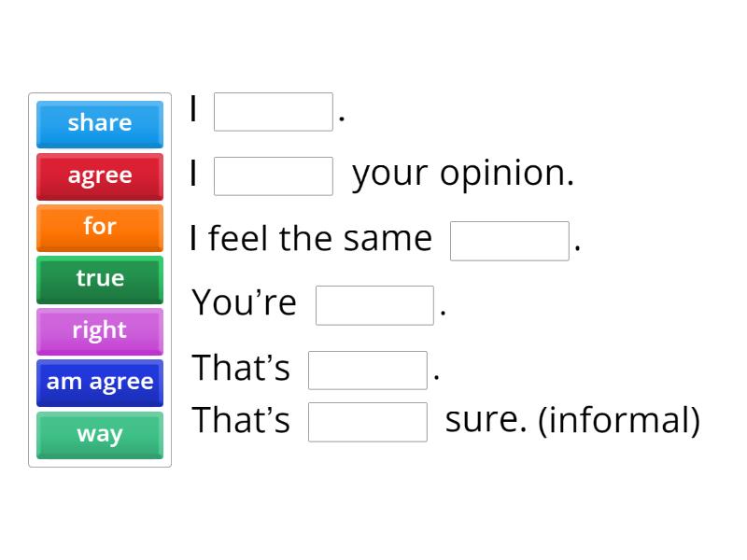747x560 pixels.
Task: Choose the purple "right" tile
Action: point(99,330)
